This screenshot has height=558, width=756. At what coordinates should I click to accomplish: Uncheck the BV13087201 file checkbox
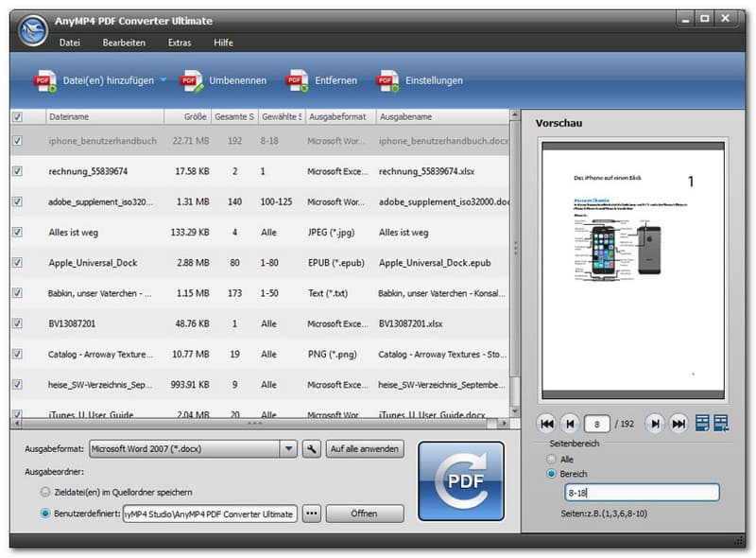tap(17, 323)
